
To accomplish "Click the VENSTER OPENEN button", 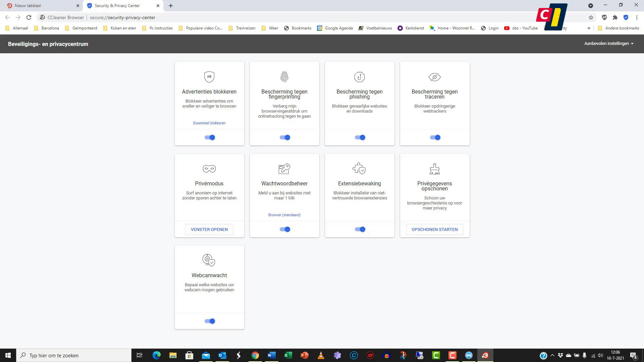I will point(209,229).
